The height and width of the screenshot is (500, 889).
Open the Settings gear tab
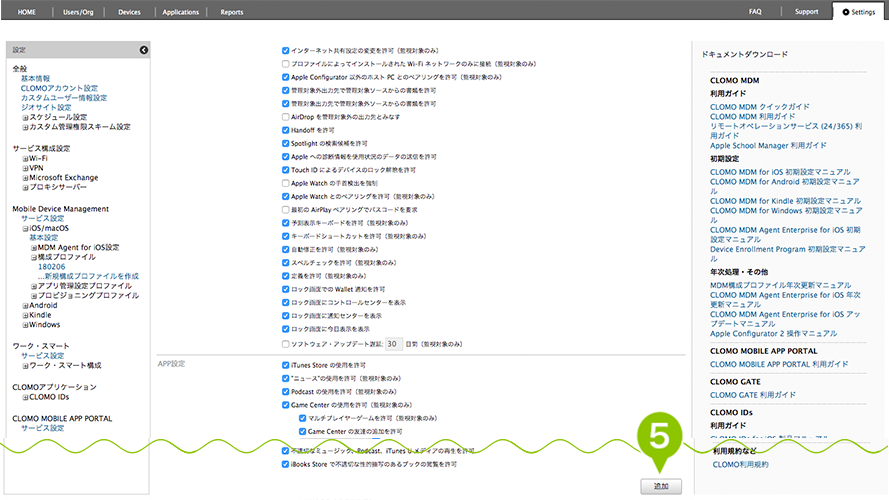point(859,12)
